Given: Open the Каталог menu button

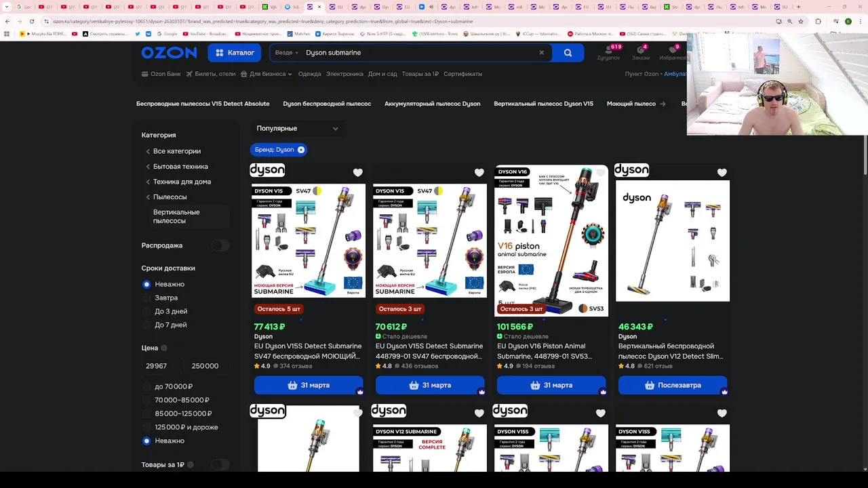Looking at the screenshot, I should [x=235, y=52].
